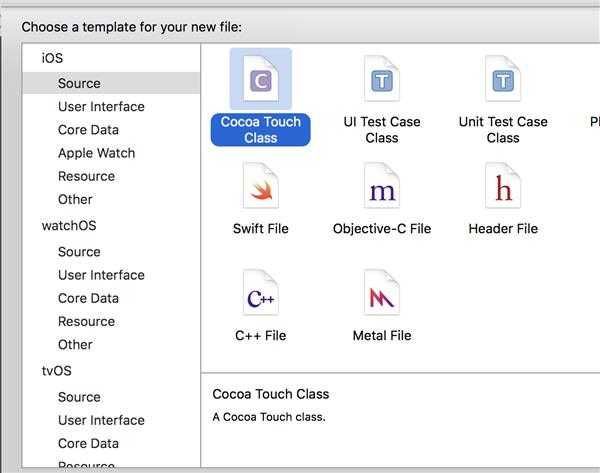Open Core Data under tvOS
Image resolution: width=600 pixels, height=473 pixels.
coord(88,444)
